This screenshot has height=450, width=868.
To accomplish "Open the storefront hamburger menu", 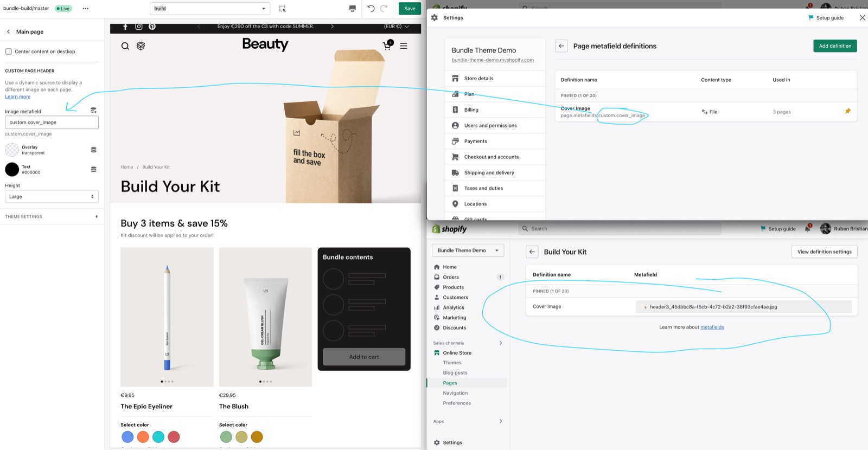I will (404, 46).
